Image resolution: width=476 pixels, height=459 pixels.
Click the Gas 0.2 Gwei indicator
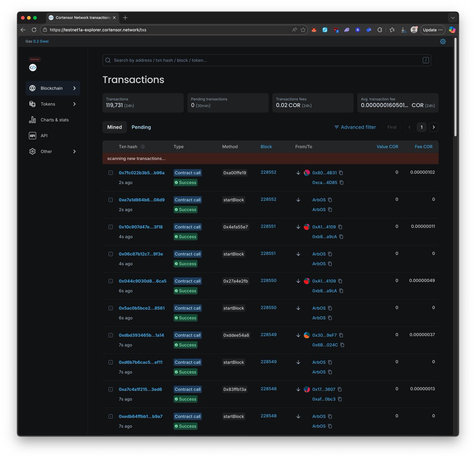click(x=37, y=41)
